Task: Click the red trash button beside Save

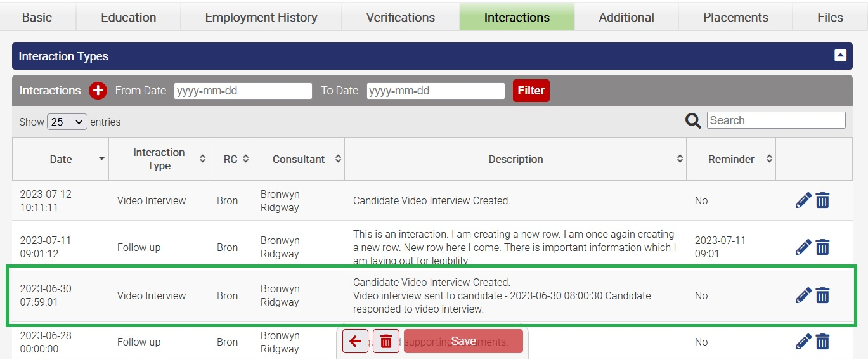Action: (385, 342)
